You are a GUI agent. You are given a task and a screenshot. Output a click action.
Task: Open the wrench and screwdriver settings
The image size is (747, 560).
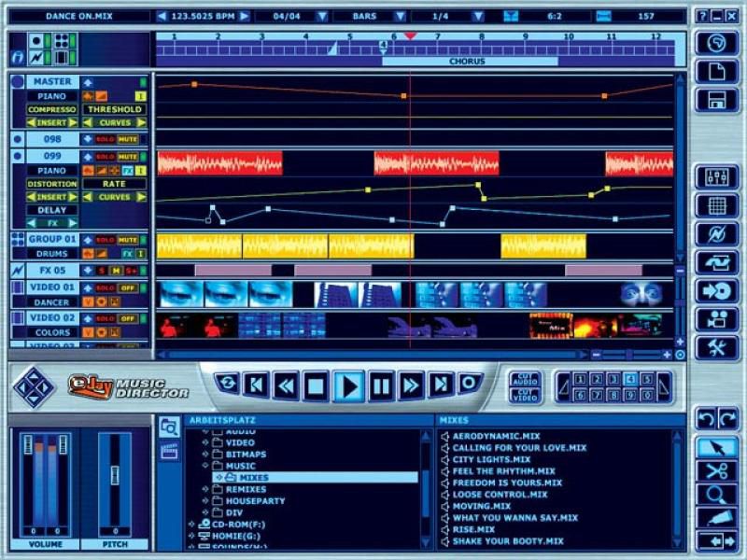point(716,347)
